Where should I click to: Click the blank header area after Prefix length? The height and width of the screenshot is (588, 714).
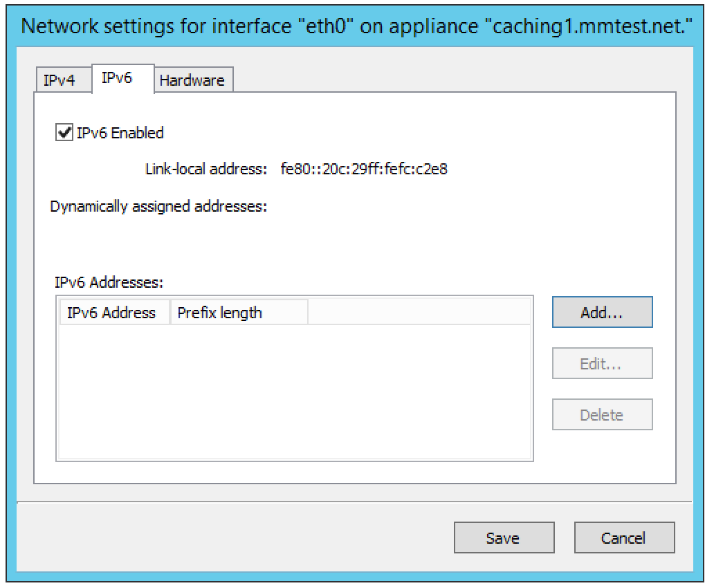click(x=419, y=313)
